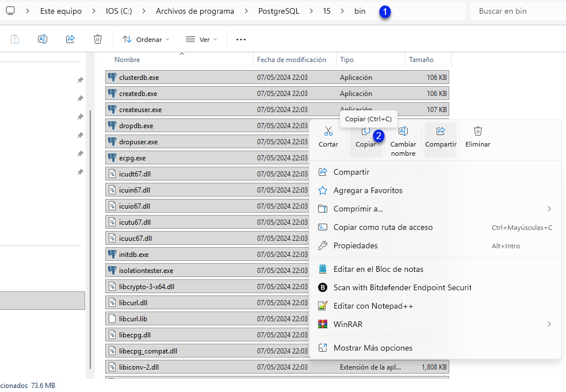Viewport: 566px width, 392px height.
Task: Choose Editar en el Bloc de notas
Action: coord(435,269)
